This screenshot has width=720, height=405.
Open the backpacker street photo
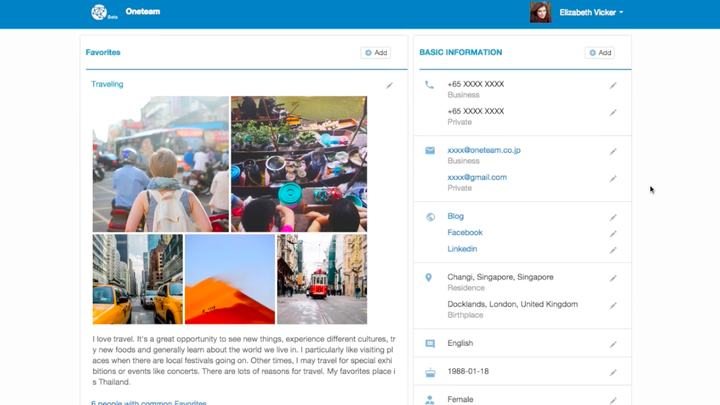161,164
